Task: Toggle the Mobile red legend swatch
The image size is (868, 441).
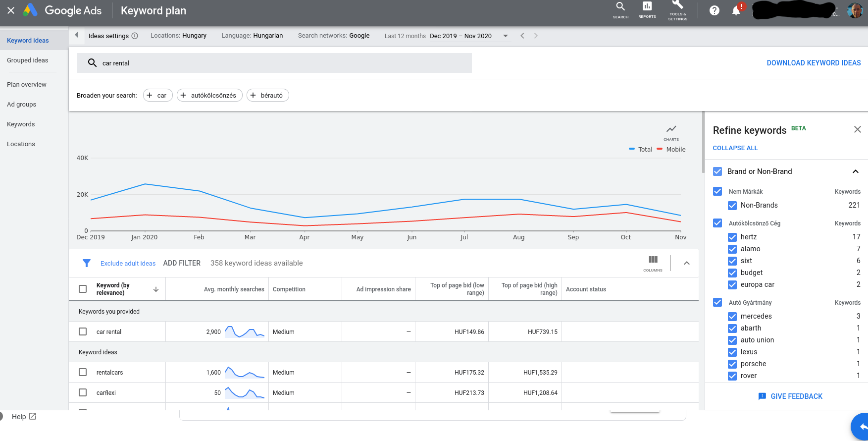Action: tap(660, 149)
